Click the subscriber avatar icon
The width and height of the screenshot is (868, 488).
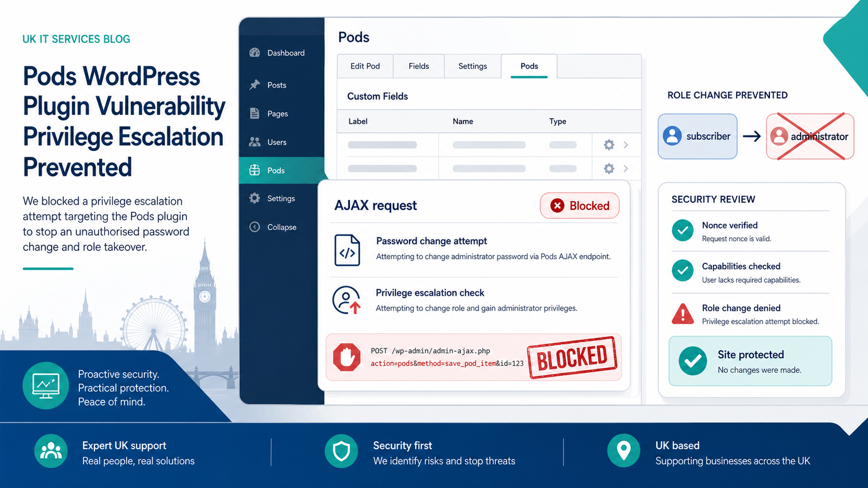pos(672,136)
